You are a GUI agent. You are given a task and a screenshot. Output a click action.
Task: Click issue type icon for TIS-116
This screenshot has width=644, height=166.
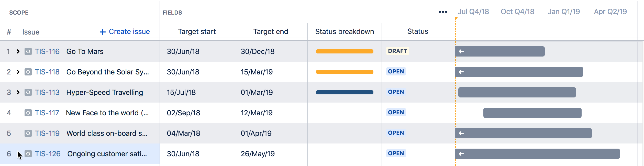coord(28,51)
